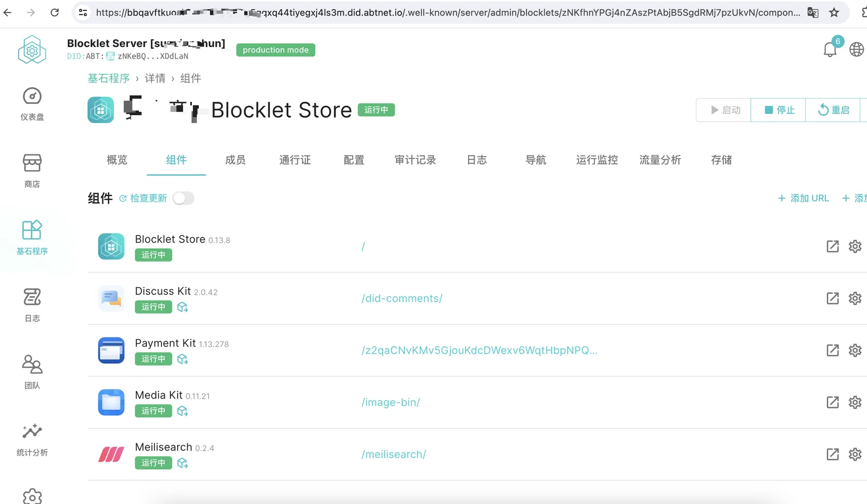Select the 组件 tab

(176, 160)
